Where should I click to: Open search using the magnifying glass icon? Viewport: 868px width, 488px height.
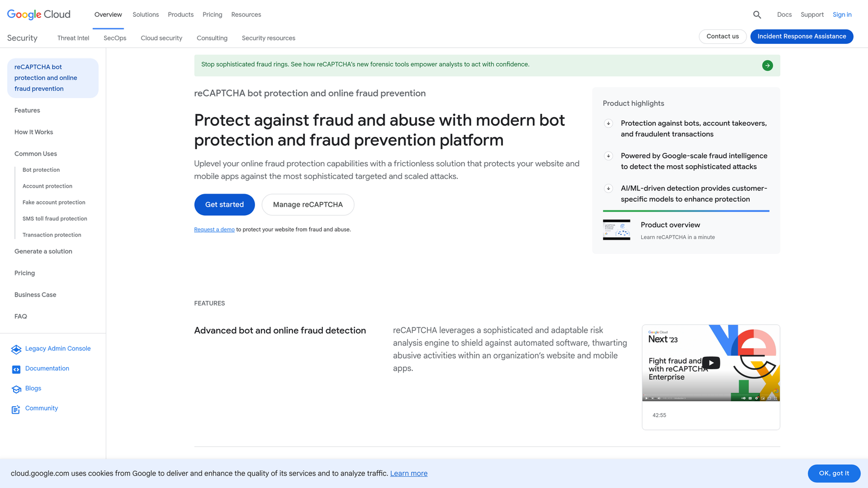[757, 15]
